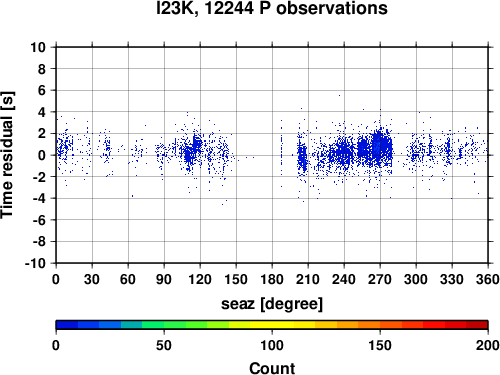This screenshot has width=500, height=375.
Task: Pick the orange segment near 150 on colorbar
Action: tap(380, 325)
